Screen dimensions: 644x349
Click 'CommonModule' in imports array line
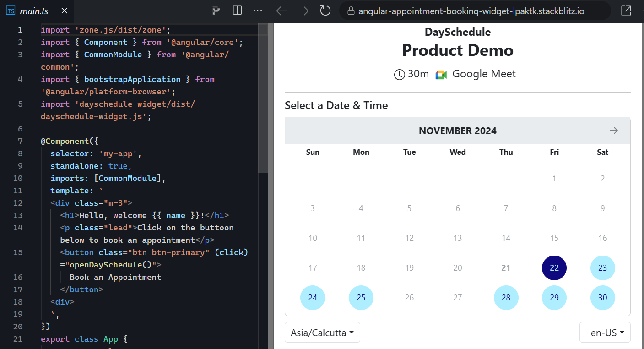coord(128,178)
